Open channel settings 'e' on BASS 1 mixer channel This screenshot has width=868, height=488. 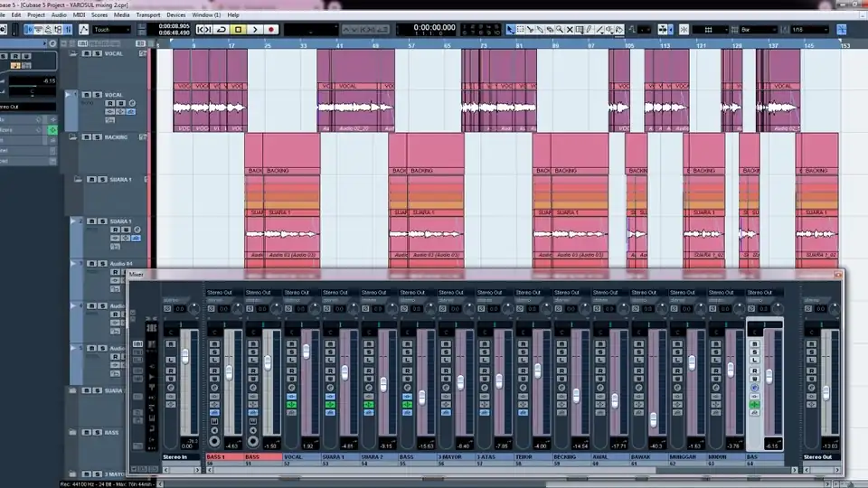214,388
